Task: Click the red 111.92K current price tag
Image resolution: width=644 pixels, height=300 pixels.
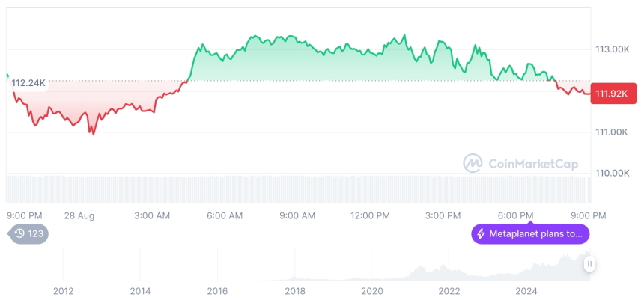Action: 612,94
